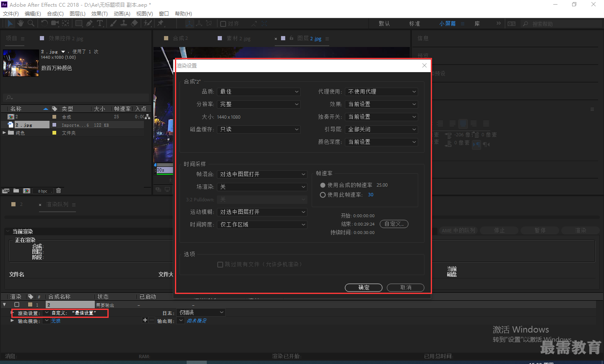
Task: Select the Hand tool
Action: pos(21,23)
